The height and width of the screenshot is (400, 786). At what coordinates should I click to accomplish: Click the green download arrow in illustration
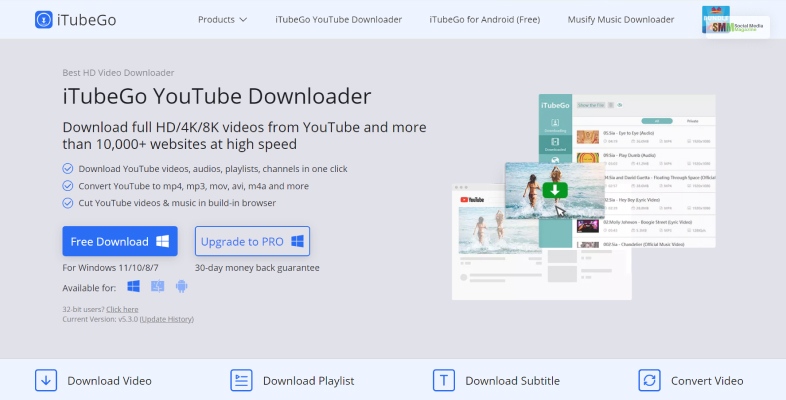pos(555,190)
